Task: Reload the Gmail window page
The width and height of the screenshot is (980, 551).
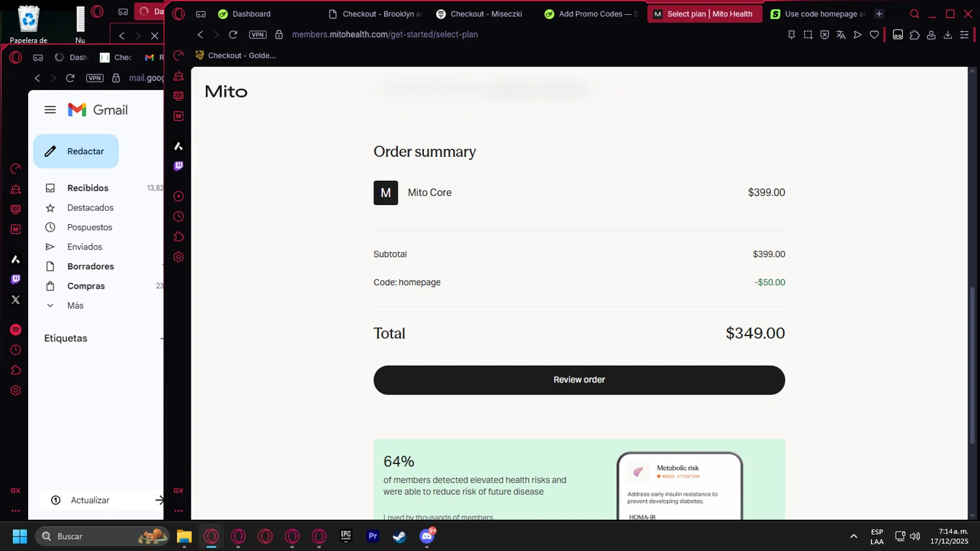Action: tap(70, 78)
